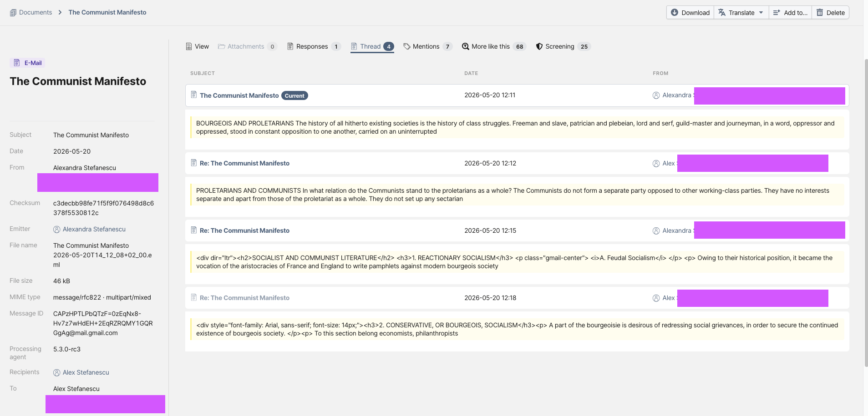This screenshot has height=416, width=868.
Task: Click the SUBJECT column header
Action: click(203, 73)
